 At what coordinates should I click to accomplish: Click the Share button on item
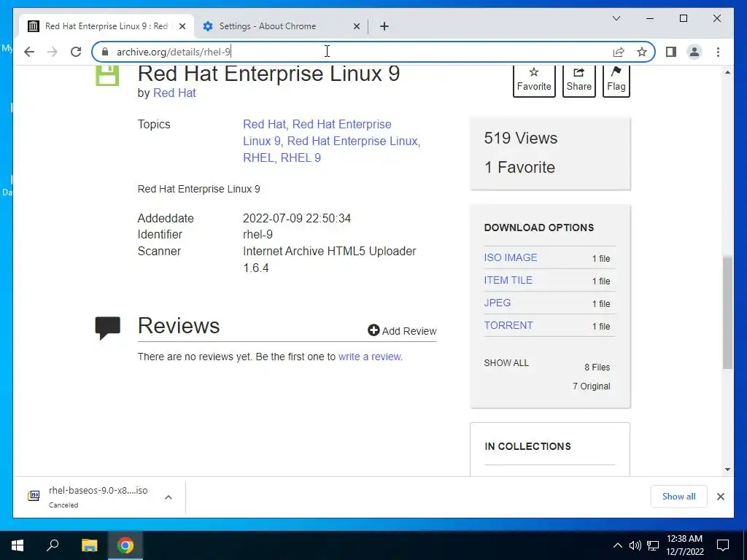coord(578,80)
